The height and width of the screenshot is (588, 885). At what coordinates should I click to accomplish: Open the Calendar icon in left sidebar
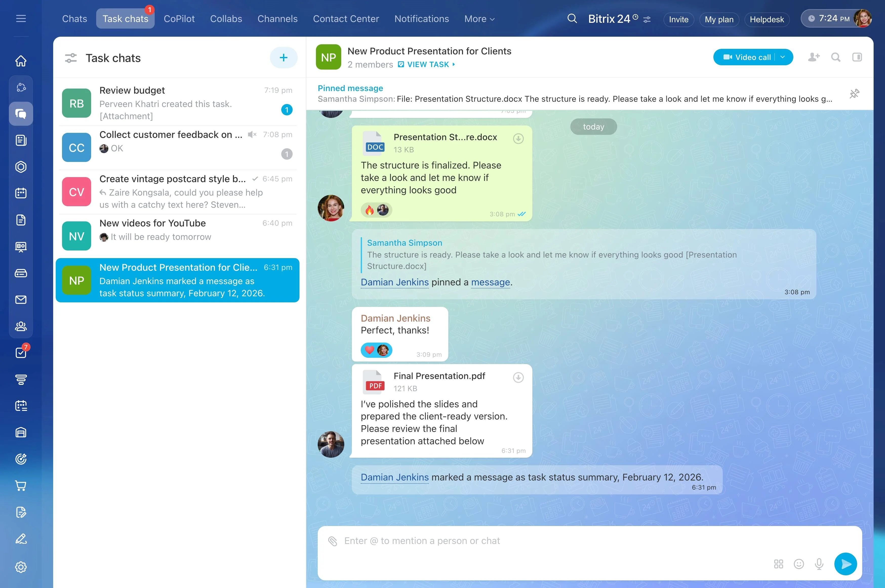tap(21, 193)
